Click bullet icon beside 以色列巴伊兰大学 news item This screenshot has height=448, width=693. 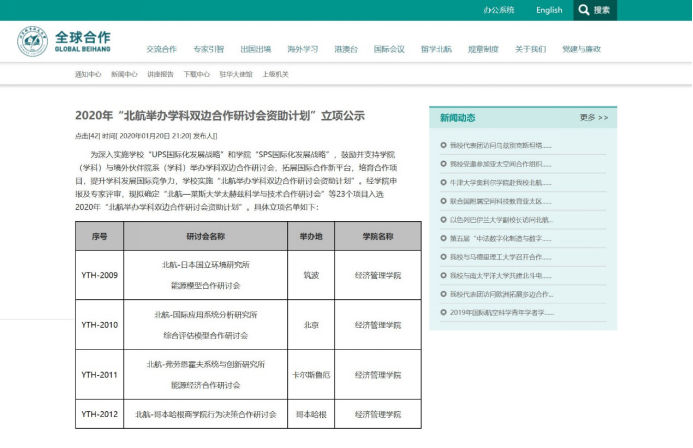(443, 220)
